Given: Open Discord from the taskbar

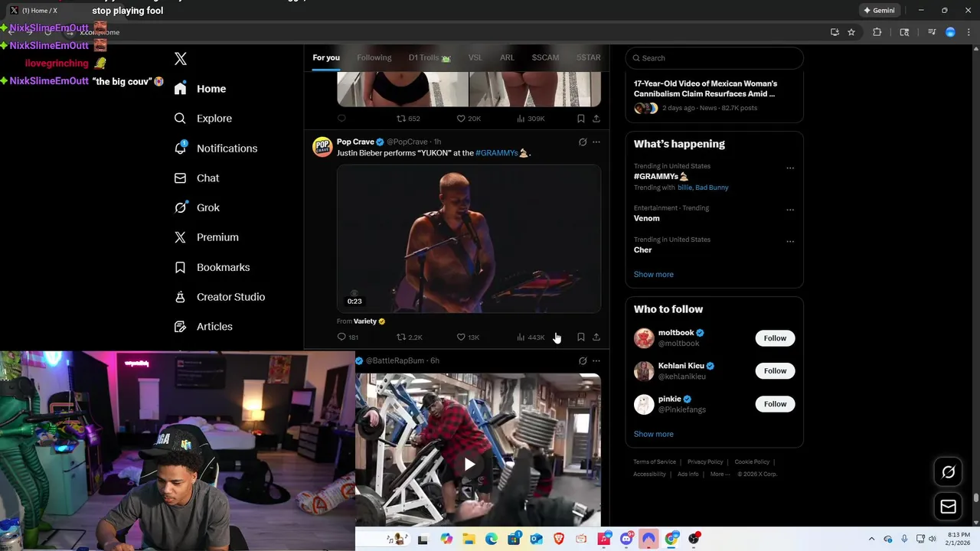Looking at the screenshot, I should pyautogui.click(x=626, y=539).
